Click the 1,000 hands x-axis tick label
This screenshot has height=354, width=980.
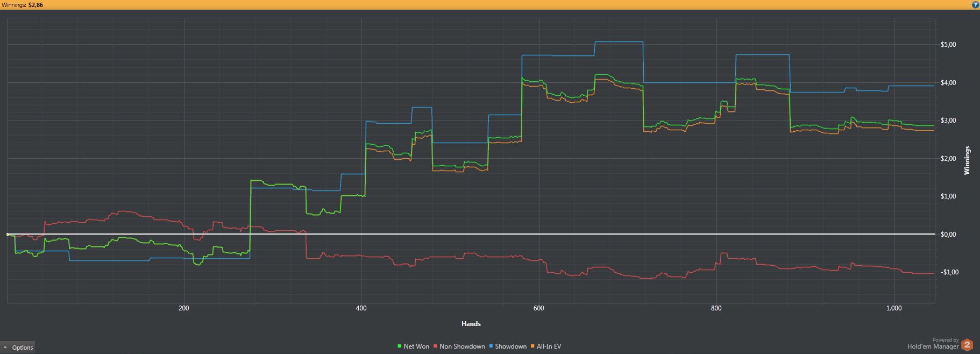(x=893, y=308)
